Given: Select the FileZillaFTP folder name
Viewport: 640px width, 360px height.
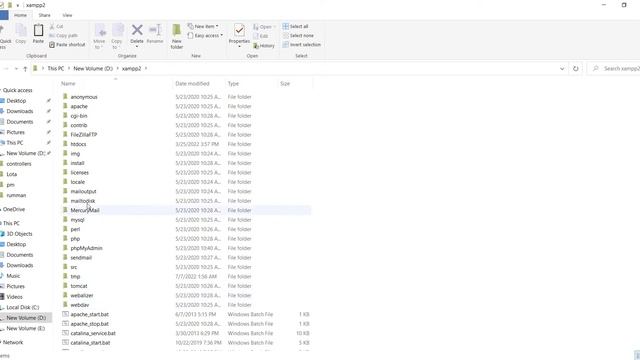Looking at the screenshot, I should pyautogui.click(x=84, y=134).
